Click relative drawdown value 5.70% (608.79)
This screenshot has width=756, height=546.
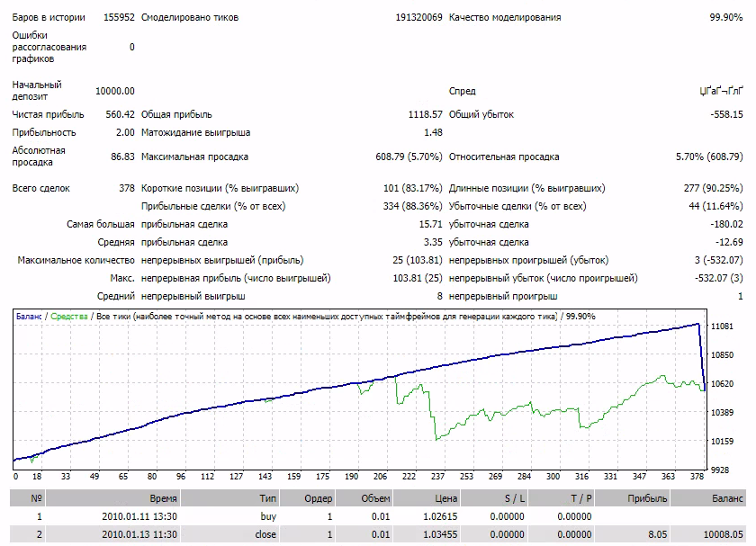pos(709,157)
